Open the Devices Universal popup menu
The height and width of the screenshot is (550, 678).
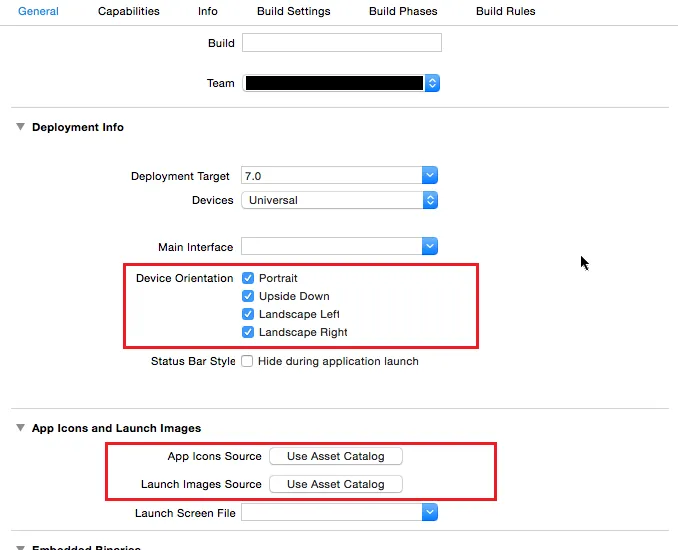[339, 200]
